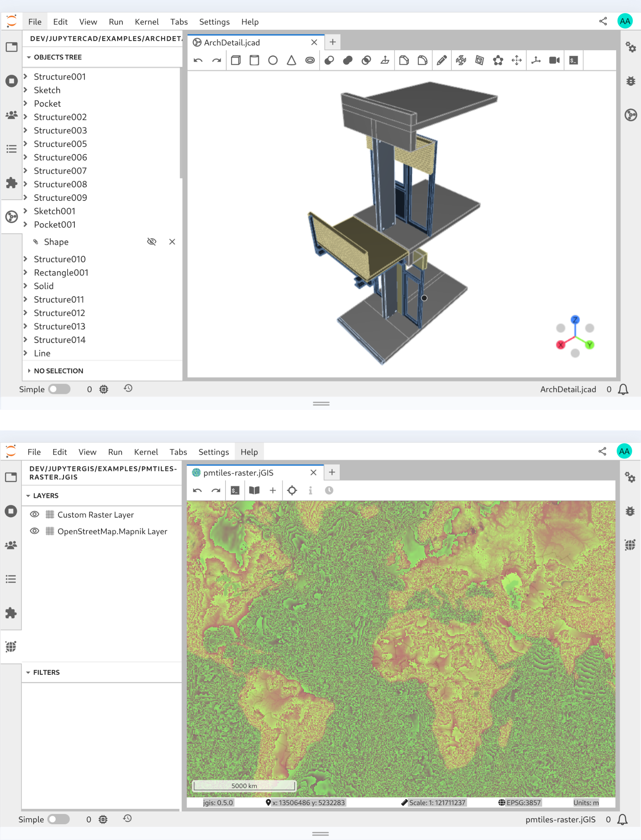
Task: Expand the Structure001 tree node
Action: pyautogui.click(x=26, y=77)
